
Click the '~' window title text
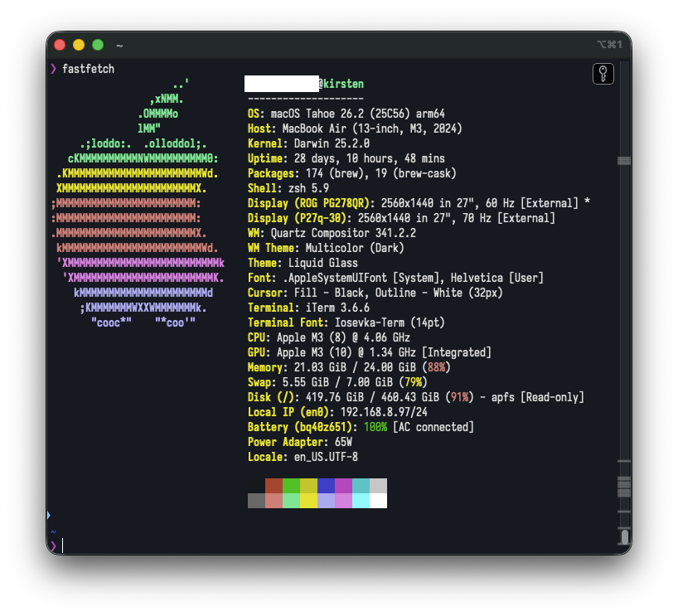(119, 45)
